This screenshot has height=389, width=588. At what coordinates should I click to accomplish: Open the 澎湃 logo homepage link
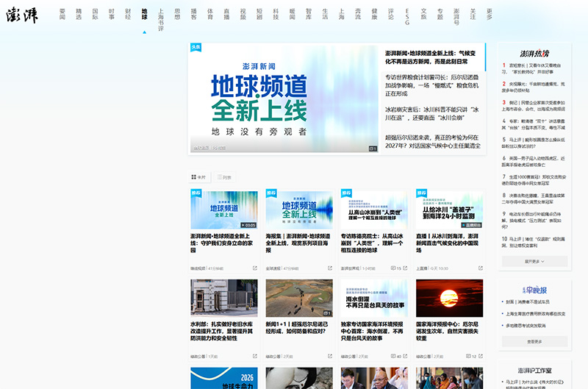click(22, 15)
